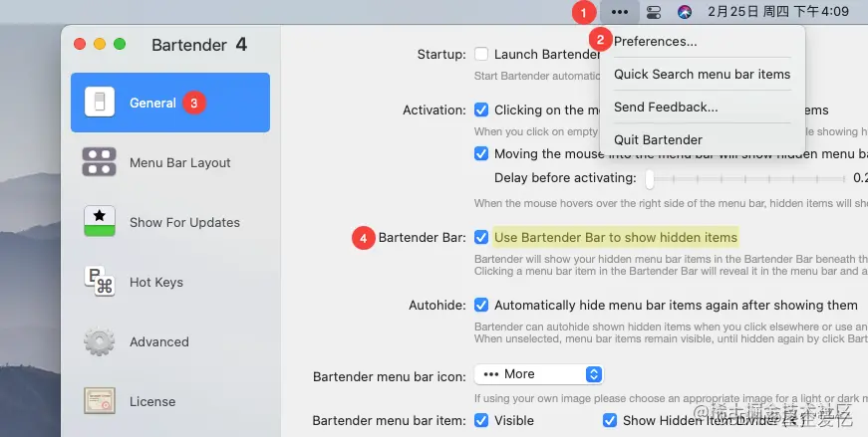Select Quick Search menu bar items

tap(702, 74)
